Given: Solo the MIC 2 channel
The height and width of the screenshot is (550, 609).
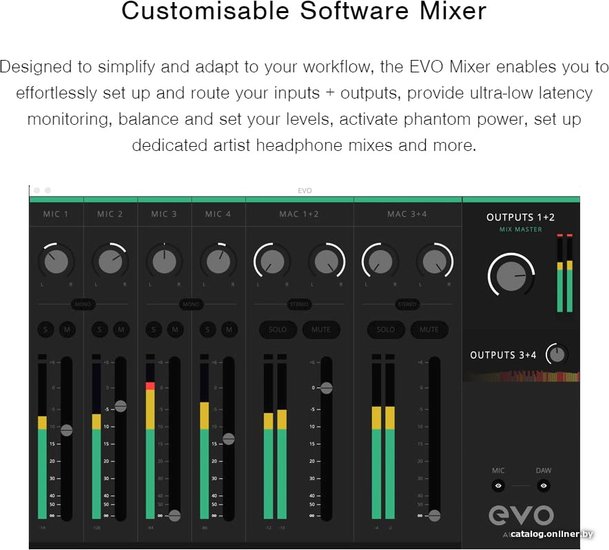Looking at the screenshot, I should (99, 330).
